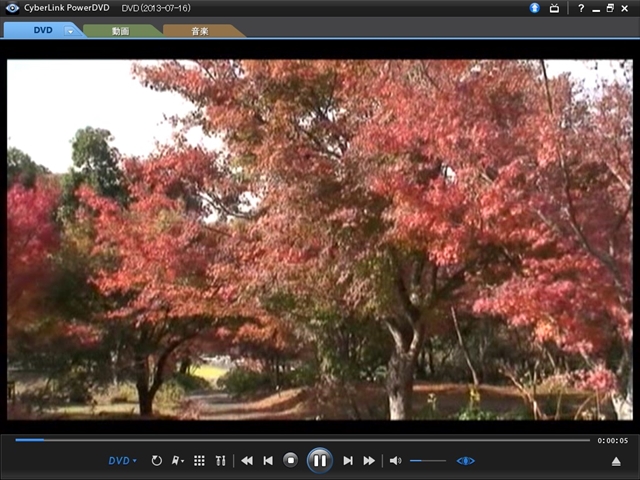The image size is (640, 480).
Task: Click the repeat playback icon
Action: pos(157,460)
